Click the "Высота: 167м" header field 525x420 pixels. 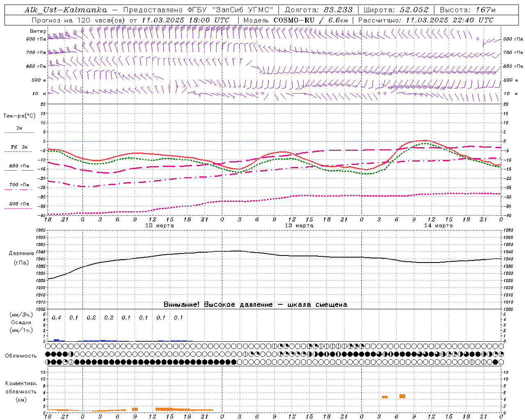[x=467, y=10]
